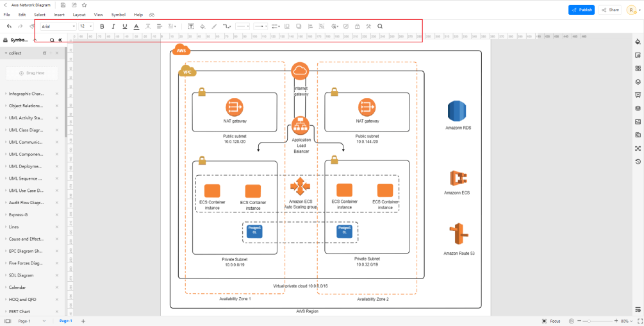Open the arrow style dropdown
The height and width of the screenshot is (326, 644).
[260, 26]
